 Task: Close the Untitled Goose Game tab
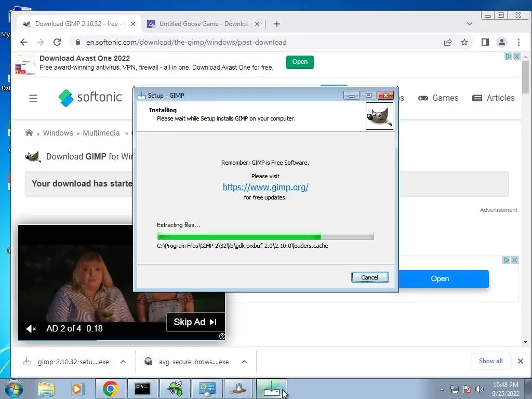coord(257,24)
